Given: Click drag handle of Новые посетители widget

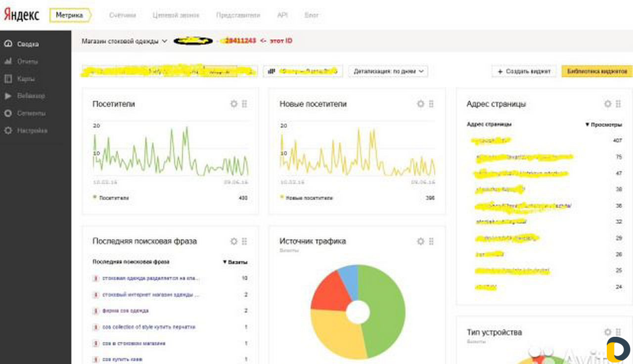Looking at the screenshot, I should tap(431, 104).
